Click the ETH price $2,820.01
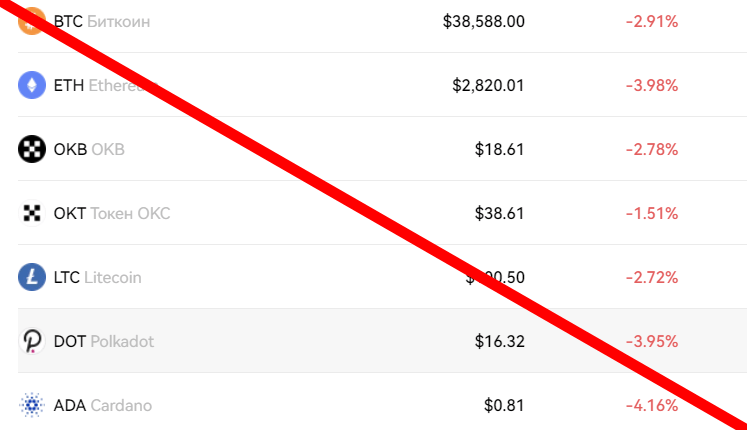Image resolution: width=747 pixels, height=430 pixels. pos(488,85)
